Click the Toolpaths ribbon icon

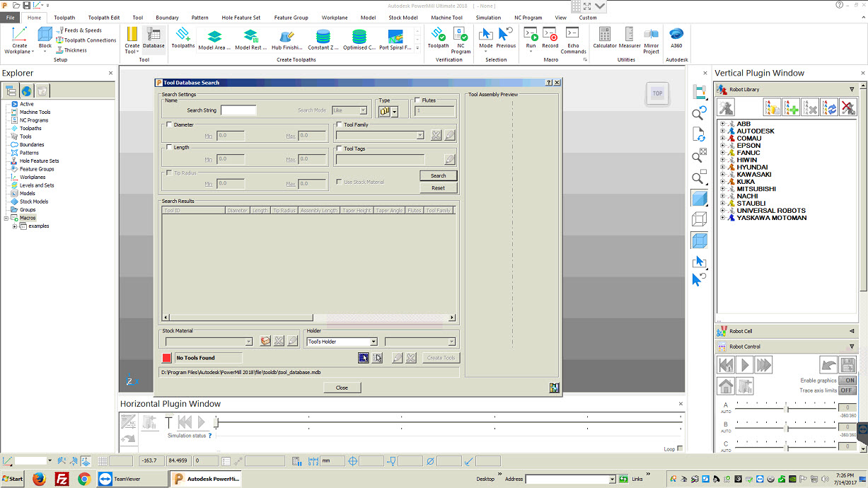pos(183,38)
